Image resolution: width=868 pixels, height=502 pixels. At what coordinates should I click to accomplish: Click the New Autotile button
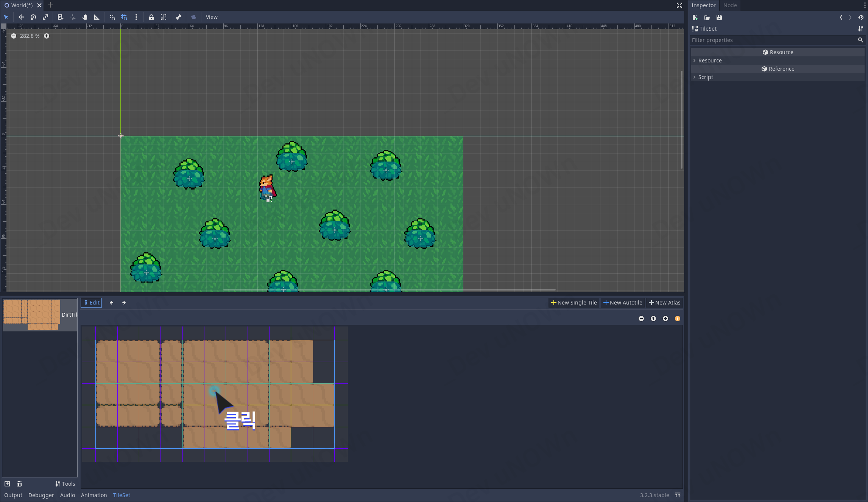[x=623, y=303]
